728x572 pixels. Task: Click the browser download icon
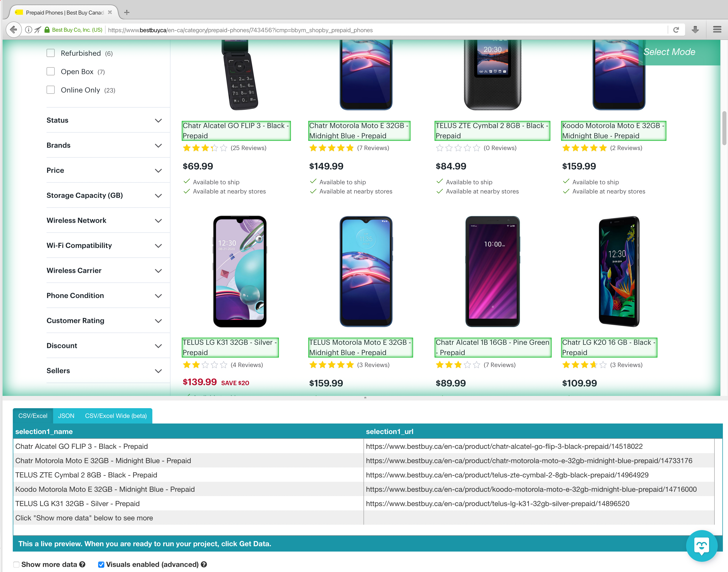(x=696, y=30)
